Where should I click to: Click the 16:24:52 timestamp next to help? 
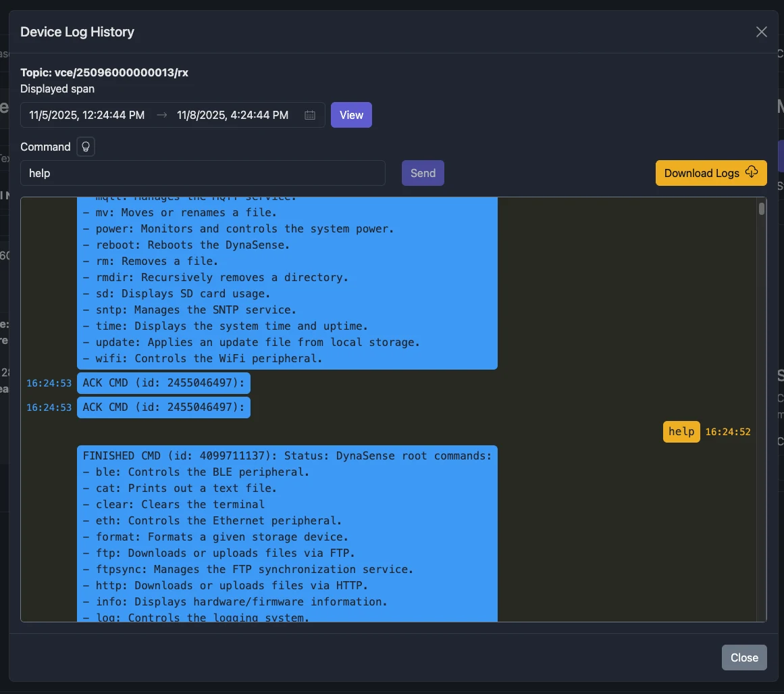pos(729,431)
